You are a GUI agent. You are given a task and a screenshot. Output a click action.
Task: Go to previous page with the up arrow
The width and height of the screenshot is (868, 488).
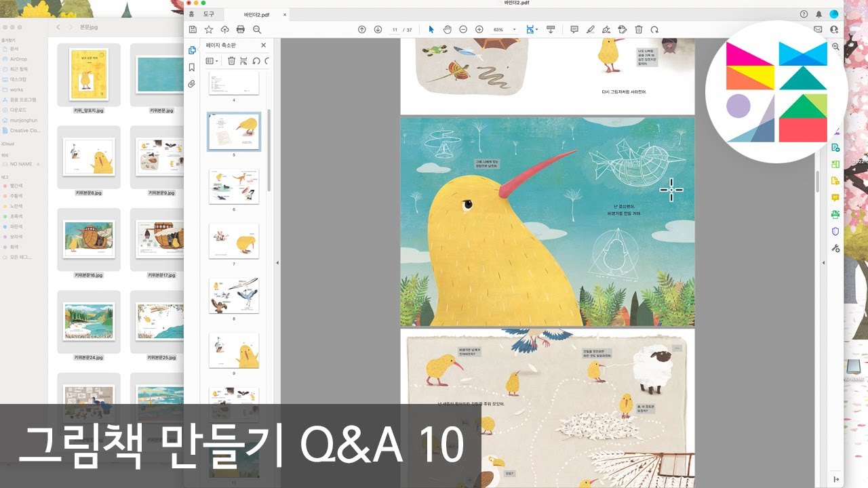[361, 30]
